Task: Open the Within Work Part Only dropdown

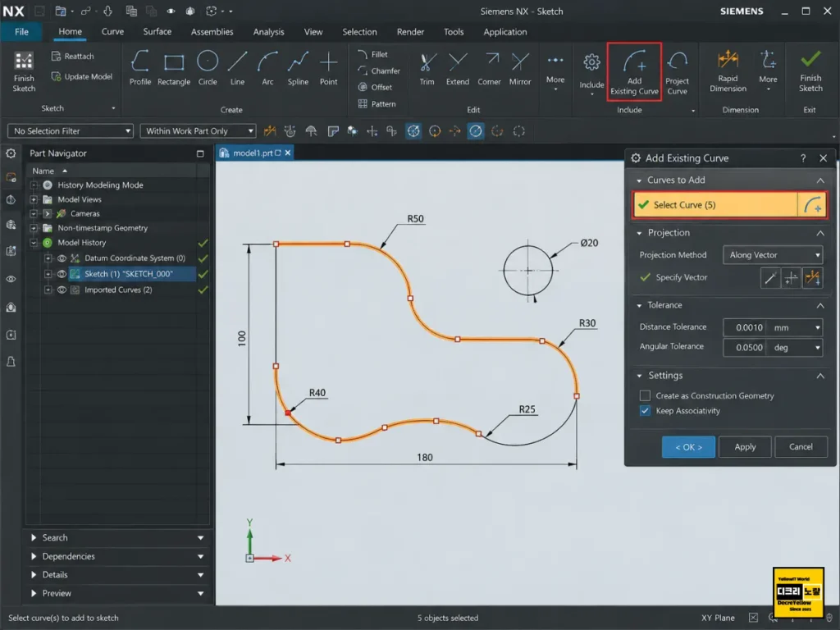Action: tap(198, 130)
